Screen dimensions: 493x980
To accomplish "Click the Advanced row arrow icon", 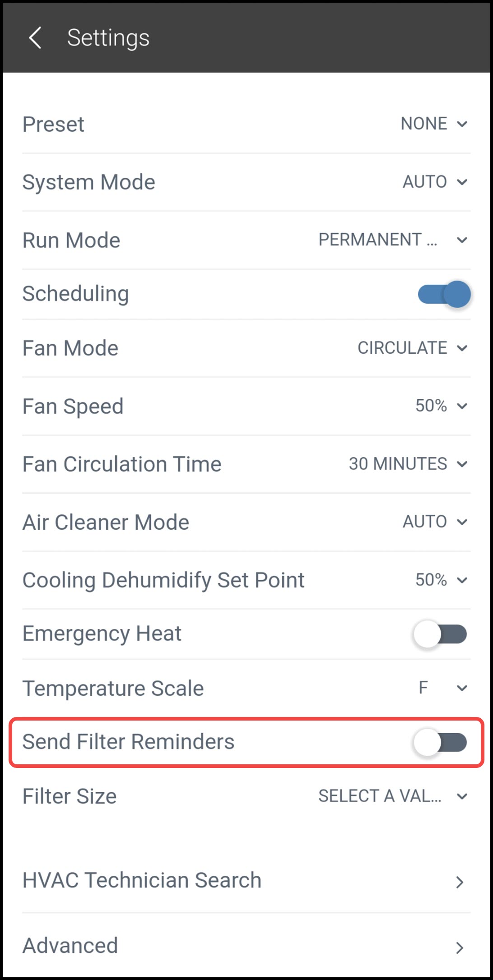I will pos(460,948).
